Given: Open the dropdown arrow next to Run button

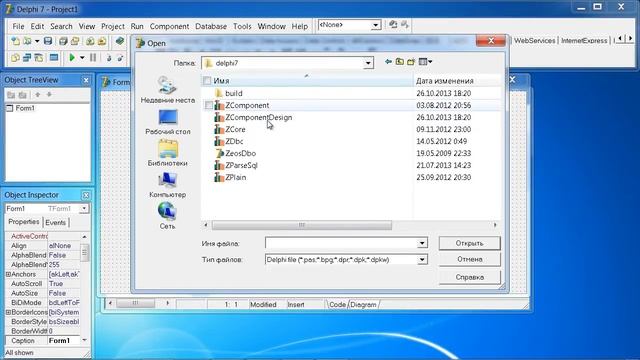Looking at the screenshot, I should tap(82, 58).
